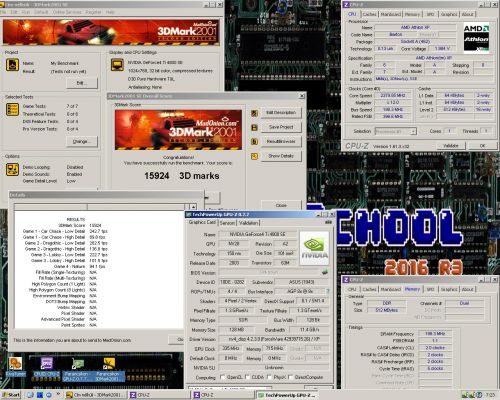Switch to the Validation tab in GPU-Z
Viewport: 500px width, 400px height.
[248, 223]
